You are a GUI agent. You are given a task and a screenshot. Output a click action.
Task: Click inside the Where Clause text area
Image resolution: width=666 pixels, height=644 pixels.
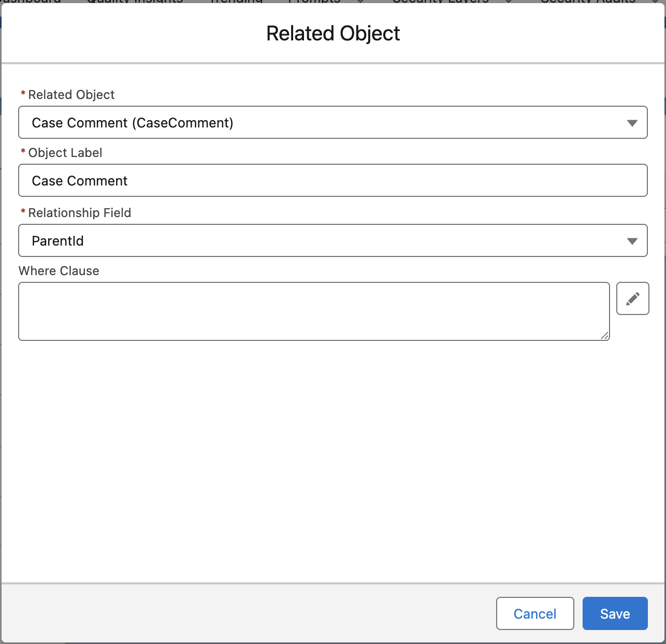click(x=314, y=311)
